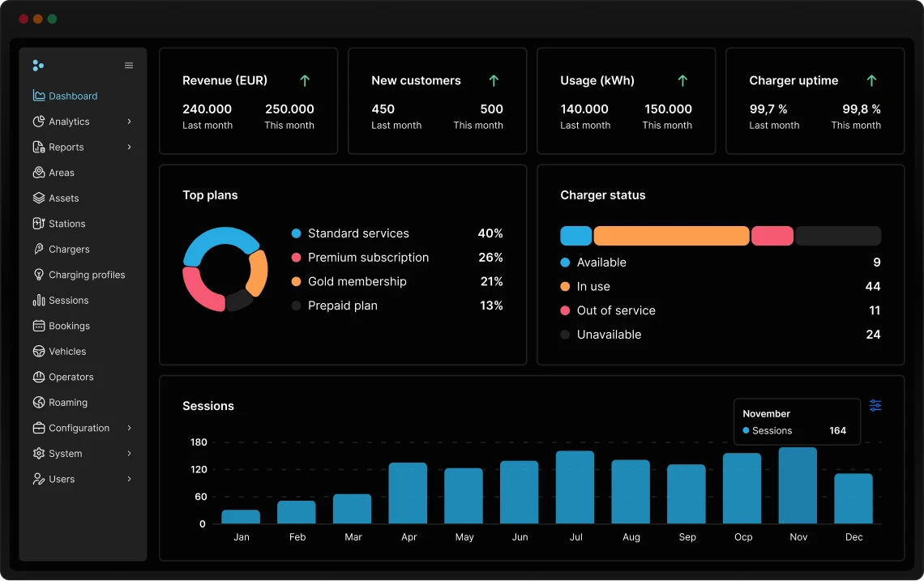Select the July bar in Sessions chart
Viewport: 924px width, 581px height.
tap(575, 487)
